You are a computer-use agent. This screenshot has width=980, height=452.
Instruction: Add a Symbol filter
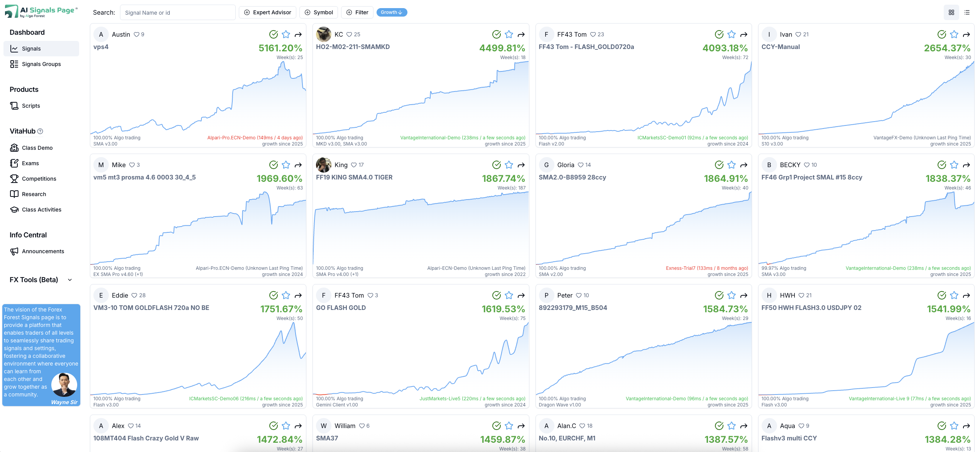pos(319,12)
